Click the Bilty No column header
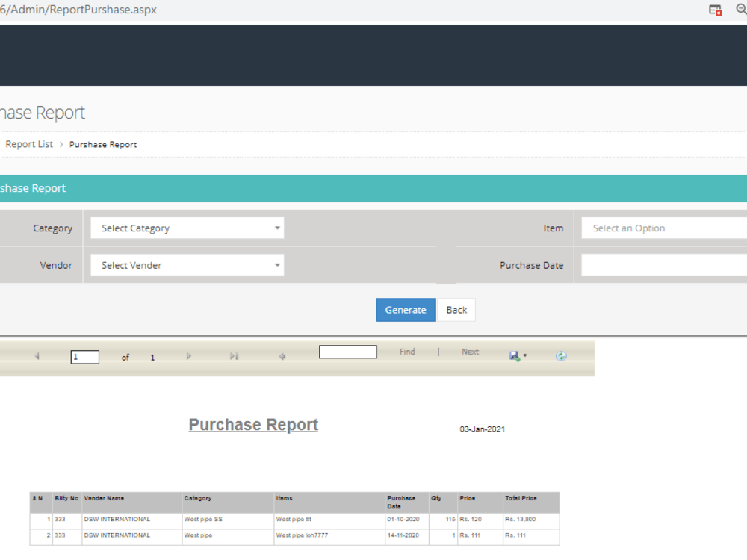Screen dimensions: 747x560 [x=66, y=498]
